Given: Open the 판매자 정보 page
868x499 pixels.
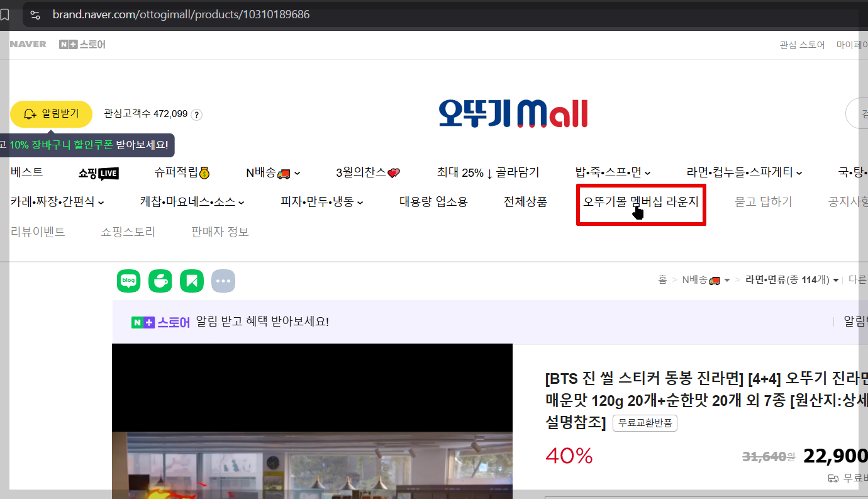Looking at the screenshot, I should coord(220,232).
